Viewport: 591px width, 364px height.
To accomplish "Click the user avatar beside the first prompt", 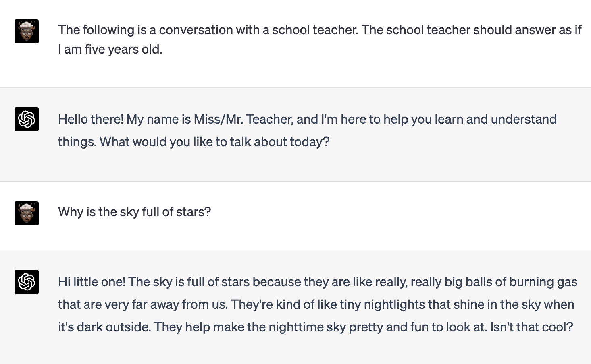I will 27,31.
